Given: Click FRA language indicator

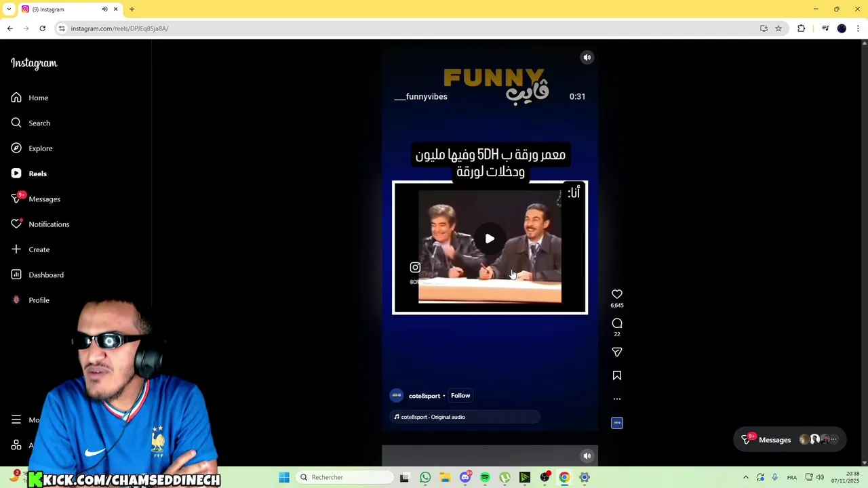Looking at the screenshot, I should [x=792, y=477].
